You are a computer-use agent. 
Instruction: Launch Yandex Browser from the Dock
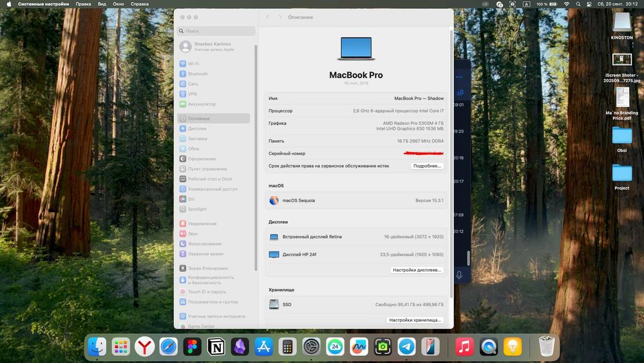144,347
